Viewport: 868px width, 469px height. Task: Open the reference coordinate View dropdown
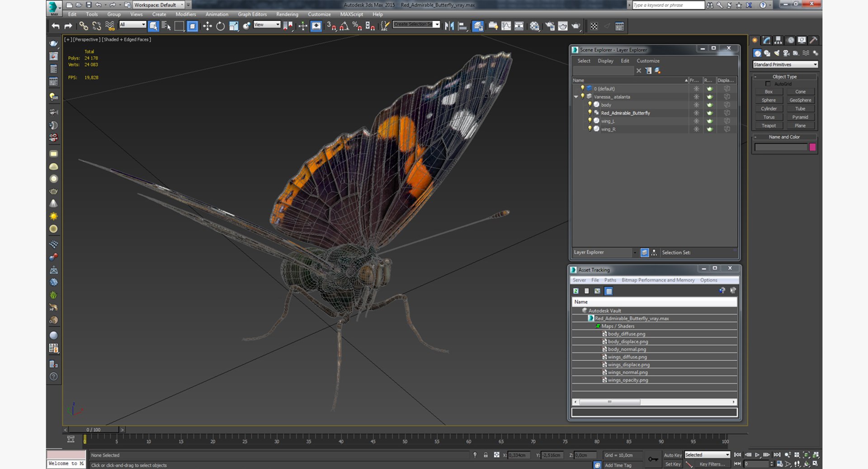267,24
